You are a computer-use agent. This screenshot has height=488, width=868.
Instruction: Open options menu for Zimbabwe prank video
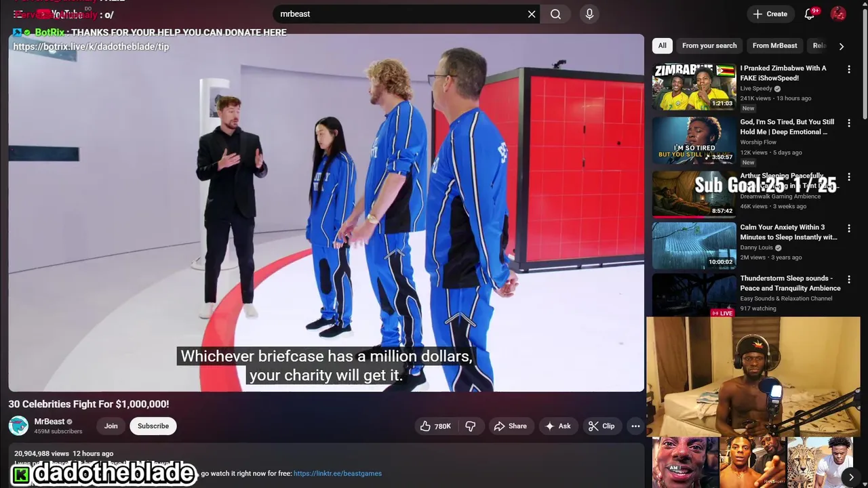[848, 69]
